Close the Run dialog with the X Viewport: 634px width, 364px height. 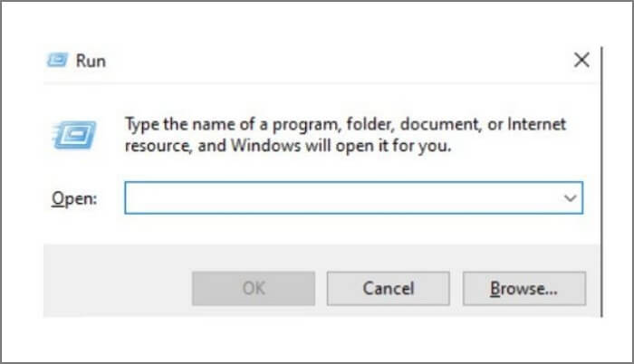582,61
